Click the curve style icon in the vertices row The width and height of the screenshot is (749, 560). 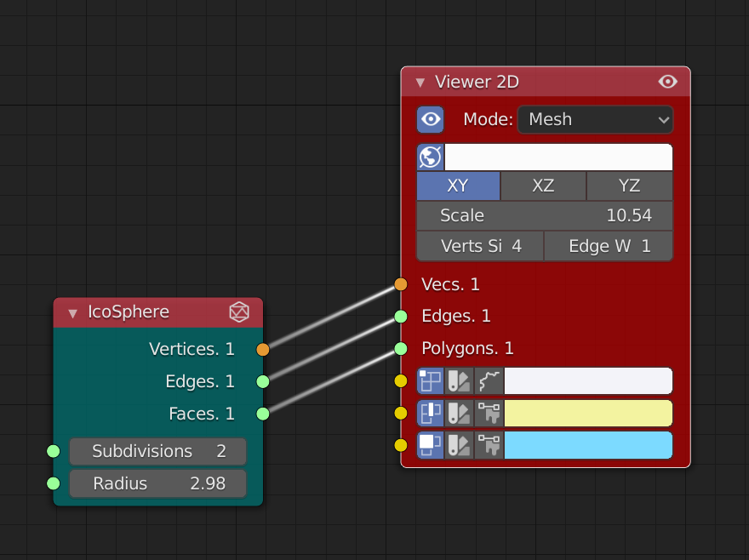click(488, 381)
